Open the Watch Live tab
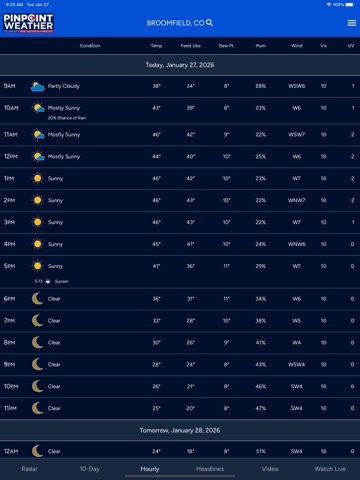 (330, 469)
